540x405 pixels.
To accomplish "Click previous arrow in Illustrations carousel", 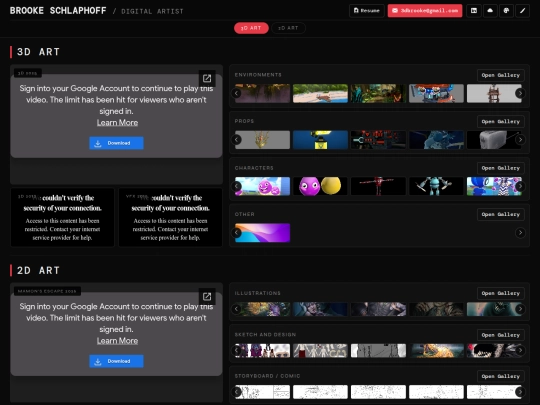I will 237,309.
